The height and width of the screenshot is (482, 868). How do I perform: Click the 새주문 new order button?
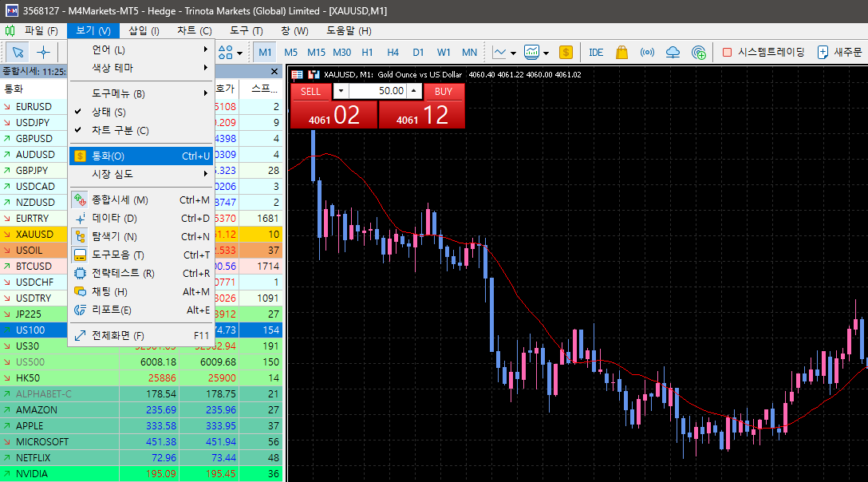coord(840,53)
